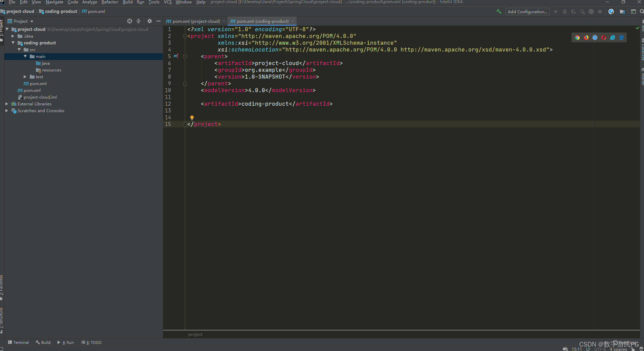Image resolution: width=644 pixels, height=351 pixels.
Task: Click the Run triangle icon in the toolbar
Action: coord(556,12)
